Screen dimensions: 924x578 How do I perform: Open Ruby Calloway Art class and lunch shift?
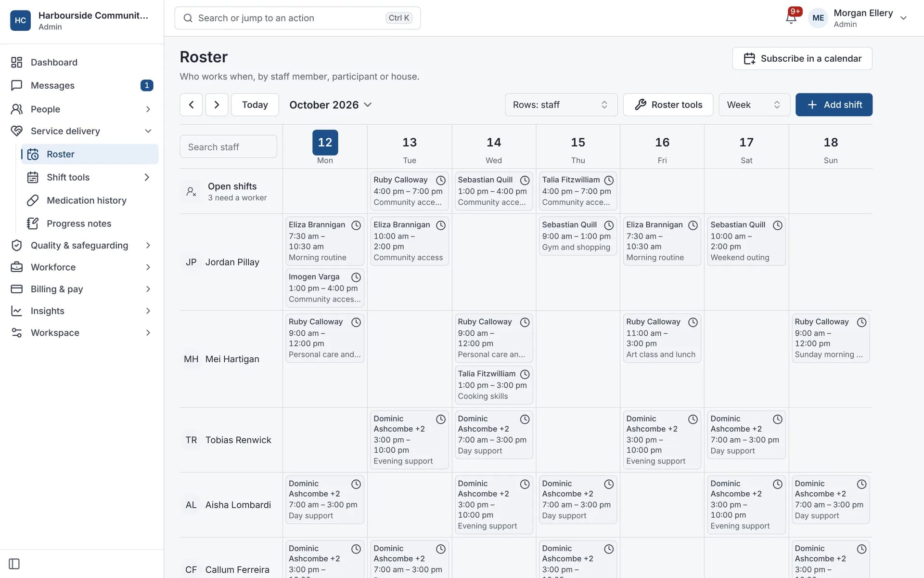point(662,338)
